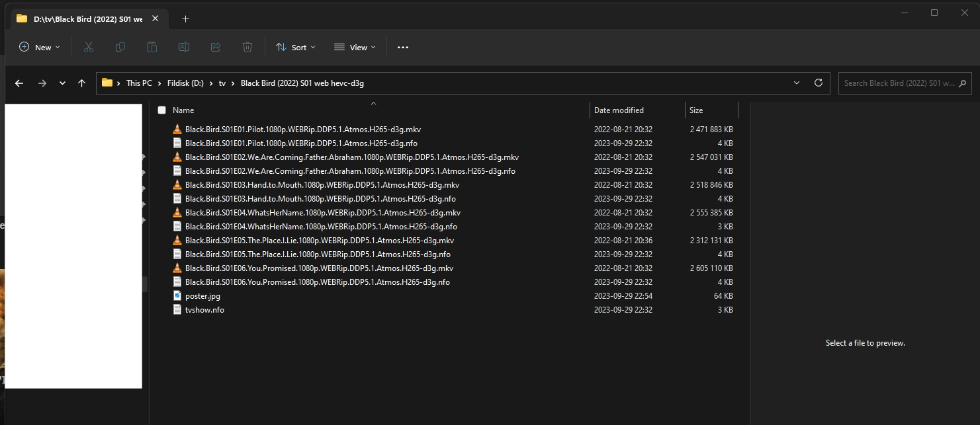Toggle the select all items checkbox
Image resolution: width=980 pixels, height=425 pixels.
point(161,110)
